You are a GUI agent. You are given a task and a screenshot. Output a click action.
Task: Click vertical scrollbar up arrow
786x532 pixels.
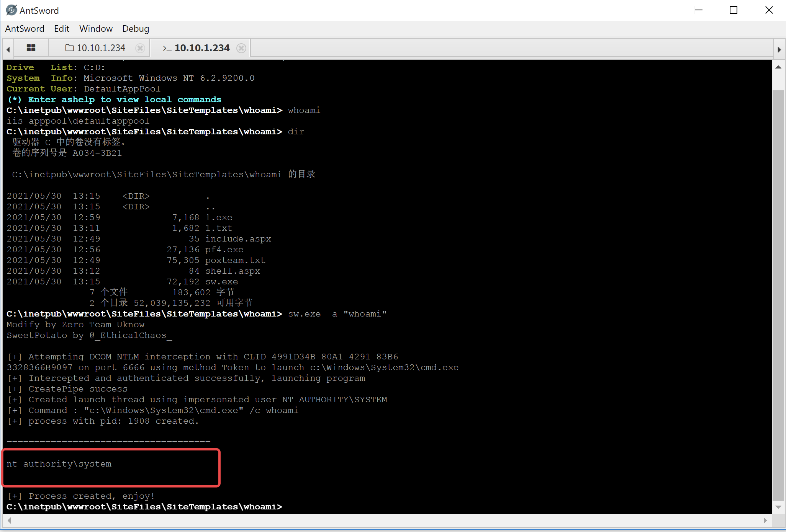tap(778, 67)
